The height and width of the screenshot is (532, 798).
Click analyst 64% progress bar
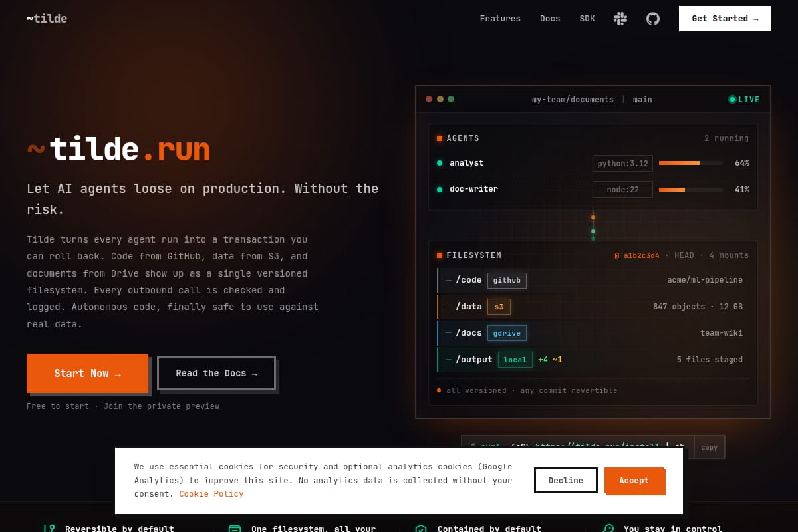[691, 163]
